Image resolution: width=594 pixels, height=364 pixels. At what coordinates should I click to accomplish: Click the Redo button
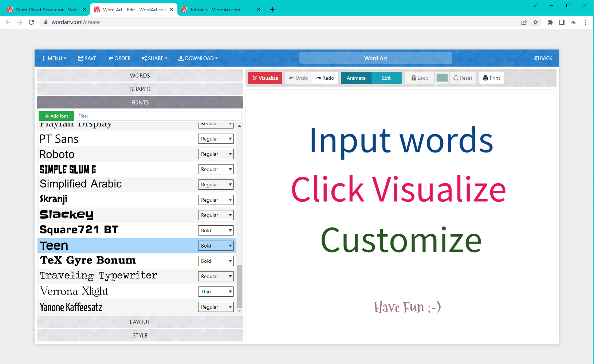click(325, 78)
